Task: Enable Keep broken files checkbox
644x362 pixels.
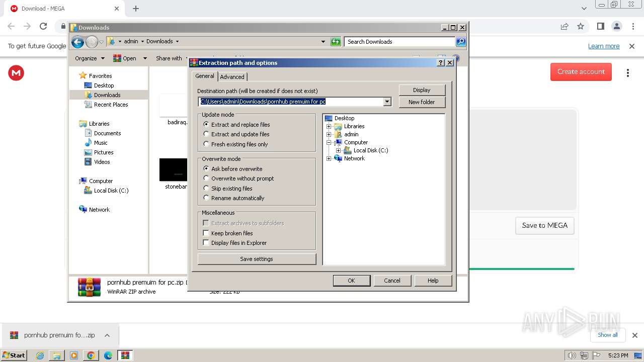Action: [x=228, y=233]
